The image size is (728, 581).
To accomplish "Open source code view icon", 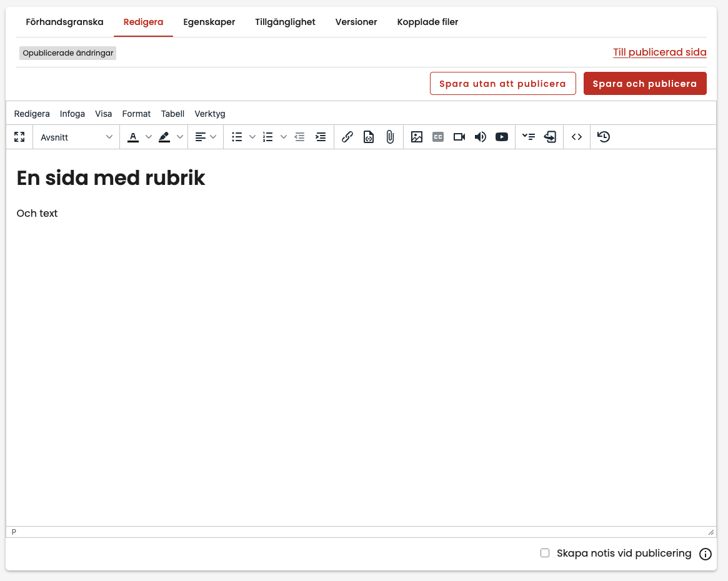I will coord(577,137).
